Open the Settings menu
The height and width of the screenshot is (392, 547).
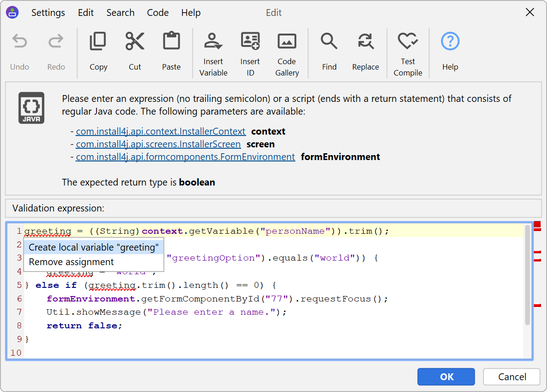coord(48,13)
